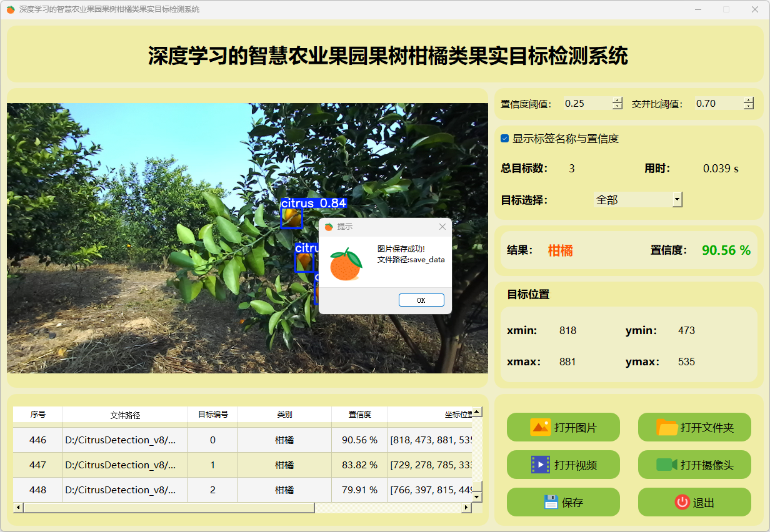This screenshot has width=770, height=532.
Task: Increase 置信度阈值 using up arrow
Action: 617,100
